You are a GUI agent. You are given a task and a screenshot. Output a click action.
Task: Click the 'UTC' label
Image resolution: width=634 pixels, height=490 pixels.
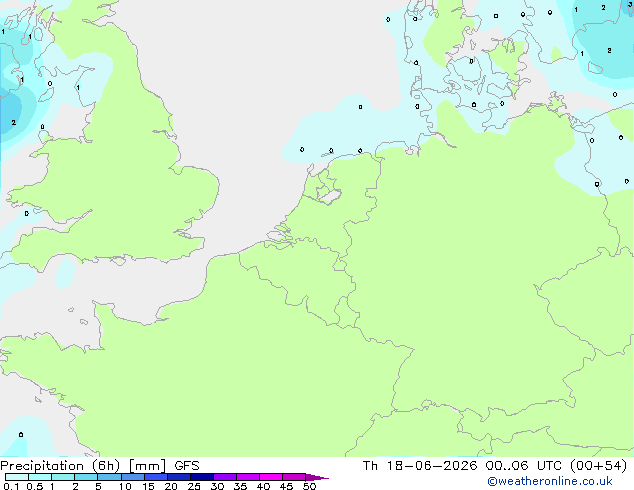point(549,466)
